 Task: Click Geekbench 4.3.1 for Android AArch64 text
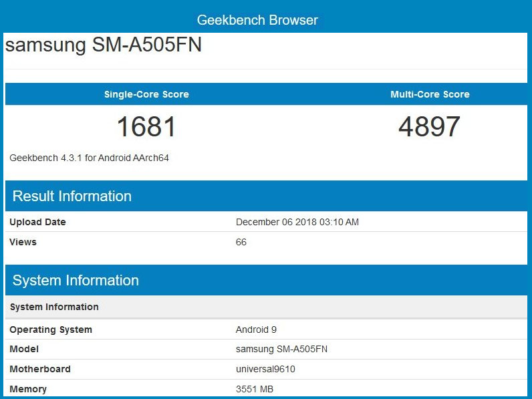tap(90, 158)
